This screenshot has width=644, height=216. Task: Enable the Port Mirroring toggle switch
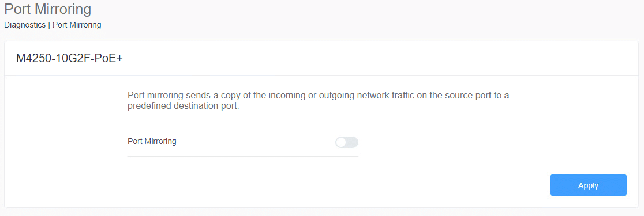click(x=347, y=142)
